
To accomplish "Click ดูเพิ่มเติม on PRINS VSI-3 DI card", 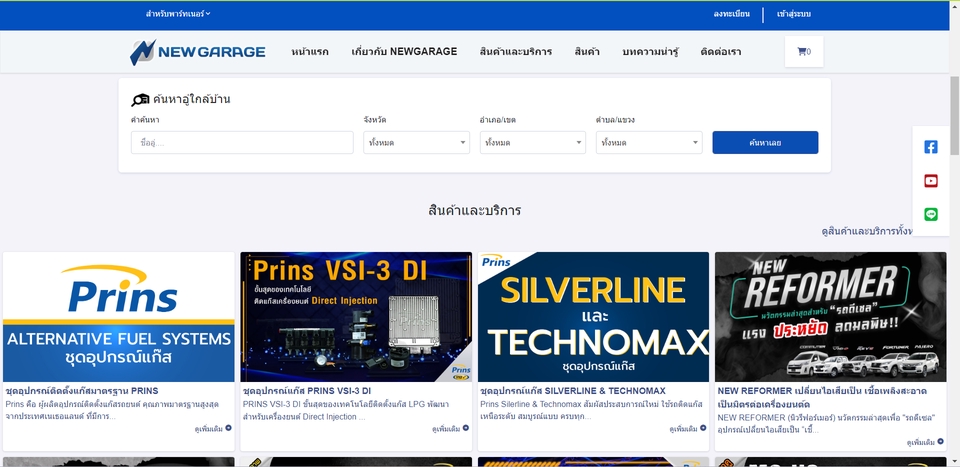I will tap(446, 429).
